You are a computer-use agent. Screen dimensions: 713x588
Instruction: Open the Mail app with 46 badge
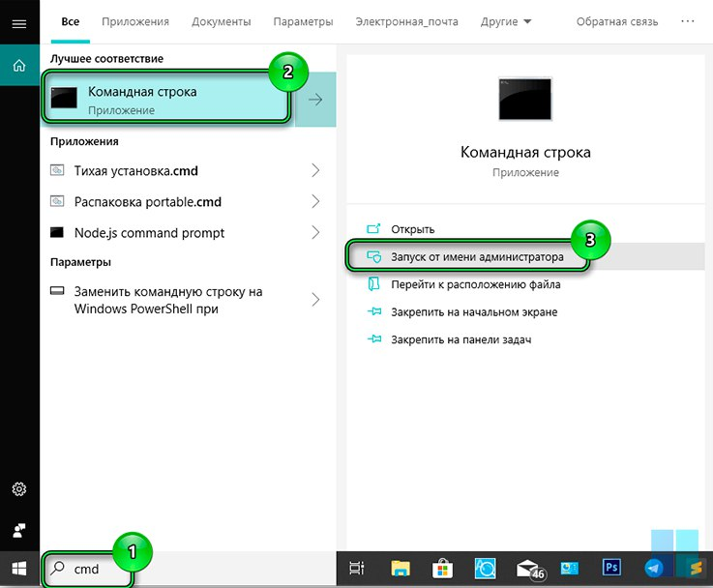(527, 568)
